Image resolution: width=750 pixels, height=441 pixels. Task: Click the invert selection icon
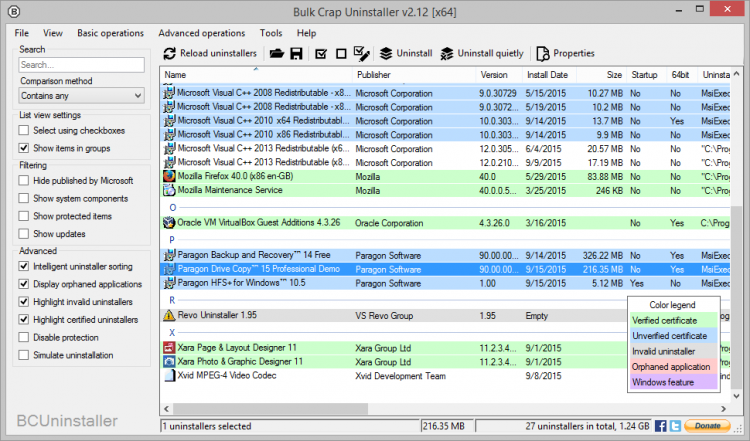pos(362,54)
